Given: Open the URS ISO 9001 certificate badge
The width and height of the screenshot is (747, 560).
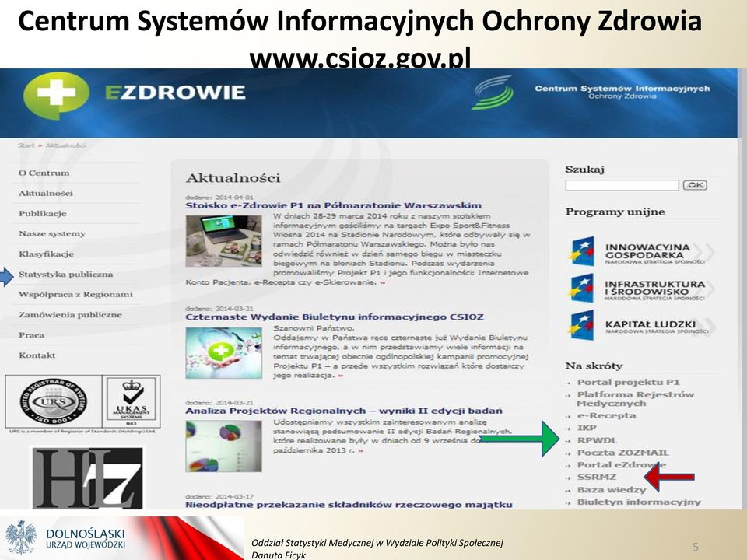Looking at the screenshot, I should pos(54,401).
